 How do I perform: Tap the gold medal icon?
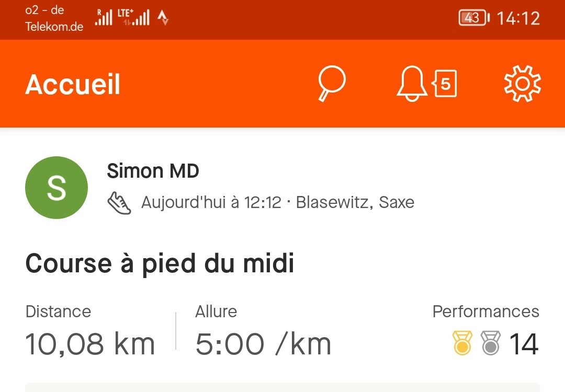pyautogui.click(x=462, y=343)
